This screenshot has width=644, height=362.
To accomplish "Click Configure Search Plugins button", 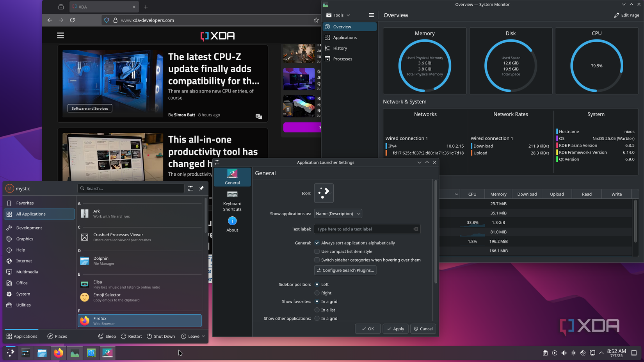I will 345,270.
